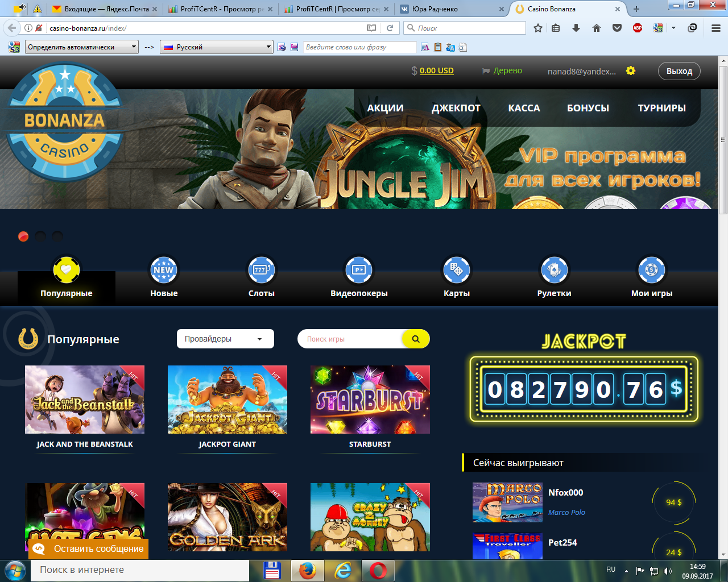Open source language dropdown Определить автоматически
The image size is (728, 582).
tap(82, 47)
